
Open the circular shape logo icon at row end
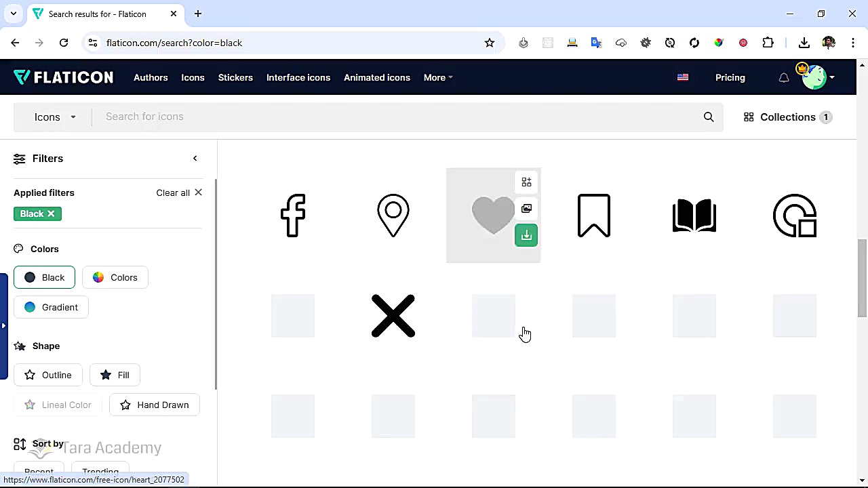tap(795, 216)
